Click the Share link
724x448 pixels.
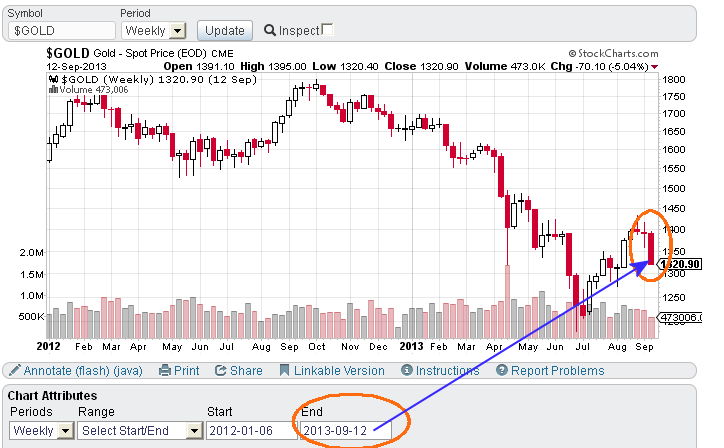[246, 371]
